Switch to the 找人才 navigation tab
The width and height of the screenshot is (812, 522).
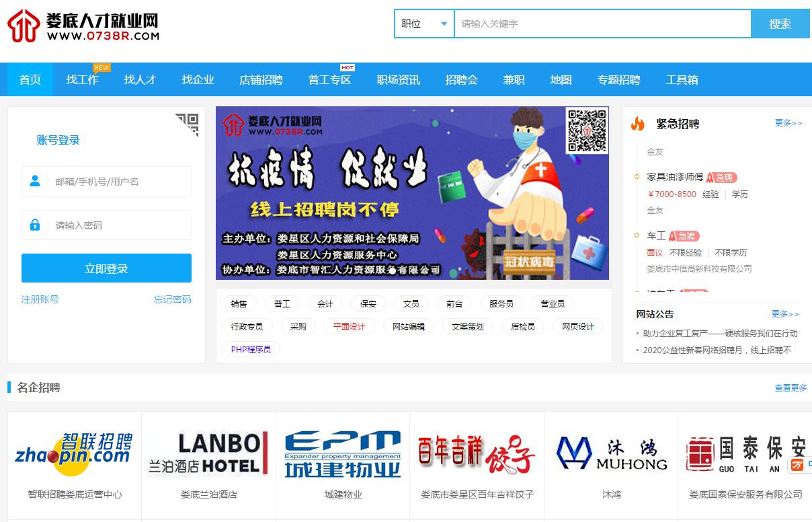pos(140,79)
